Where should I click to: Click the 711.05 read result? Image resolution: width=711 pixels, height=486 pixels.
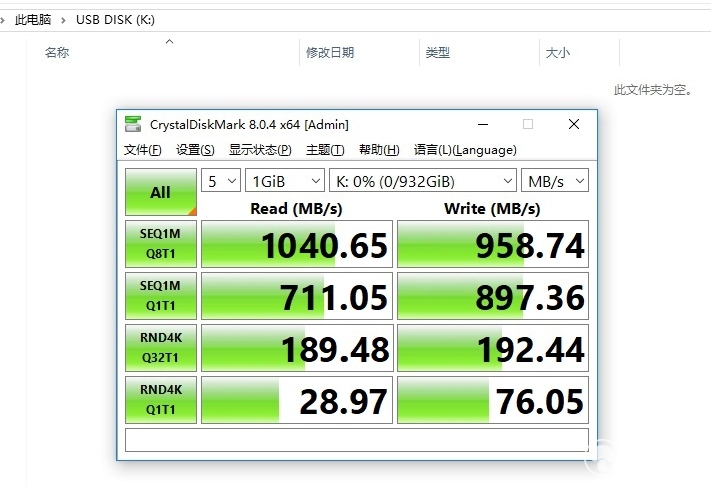coord(297,296)
